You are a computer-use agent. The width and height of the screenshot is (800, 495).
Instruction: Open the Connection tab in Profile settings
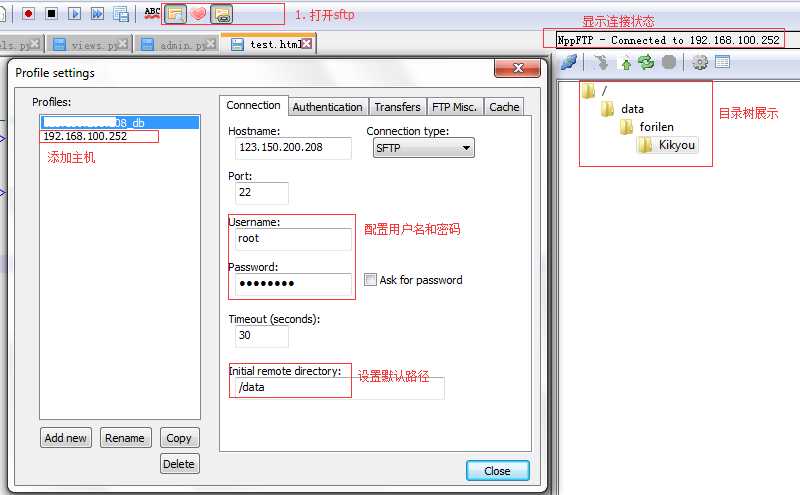254,105
